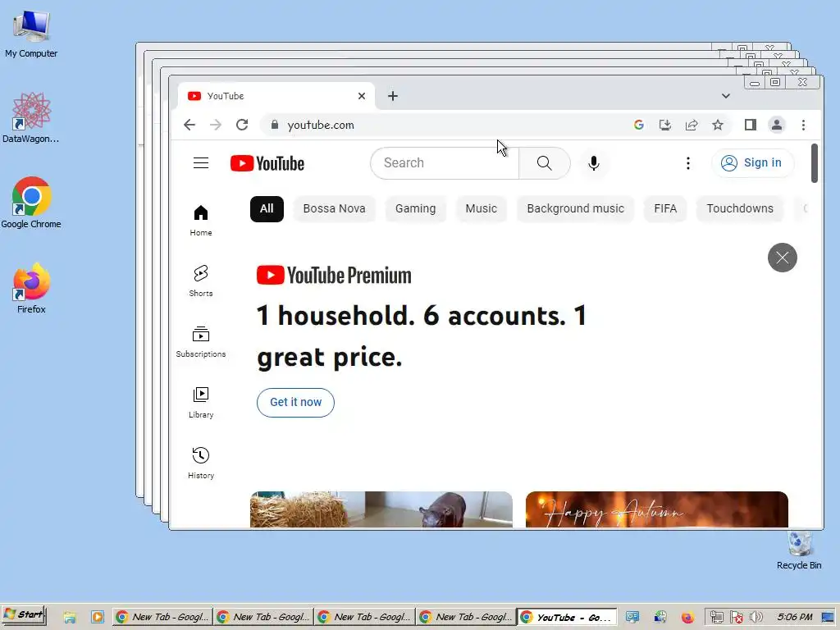Image resolution: width=840 pixels, height=630 pixels.
Task: Open Library in the sidebar
Action: coord(201,402)
